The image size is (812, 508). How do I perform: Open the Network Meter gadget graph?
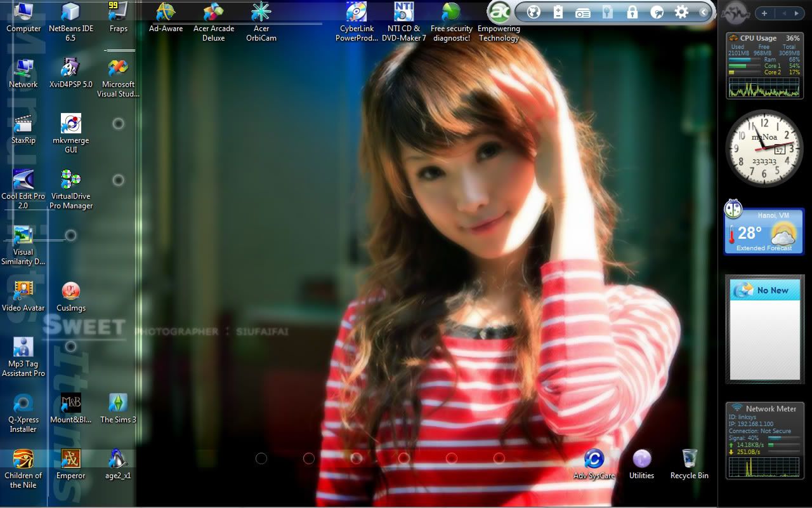click(764, 466)
